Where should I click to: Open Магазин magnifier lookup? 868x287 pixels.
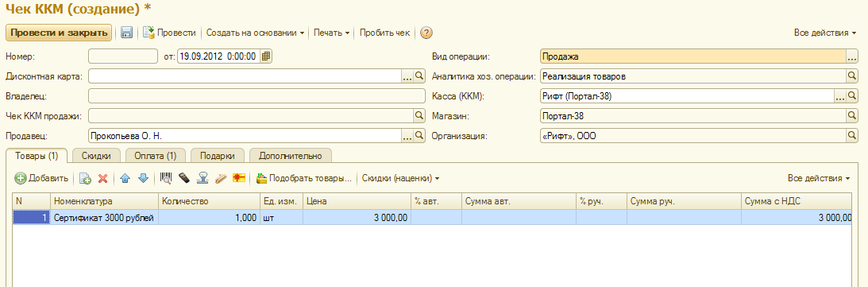pos(852,115)
